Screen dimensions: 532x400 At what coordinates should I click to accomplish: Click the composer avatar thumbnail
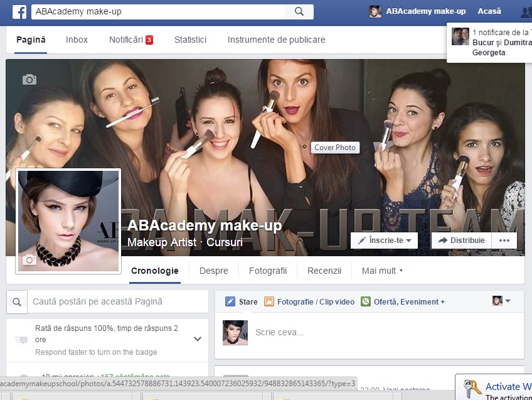[235, 332]
